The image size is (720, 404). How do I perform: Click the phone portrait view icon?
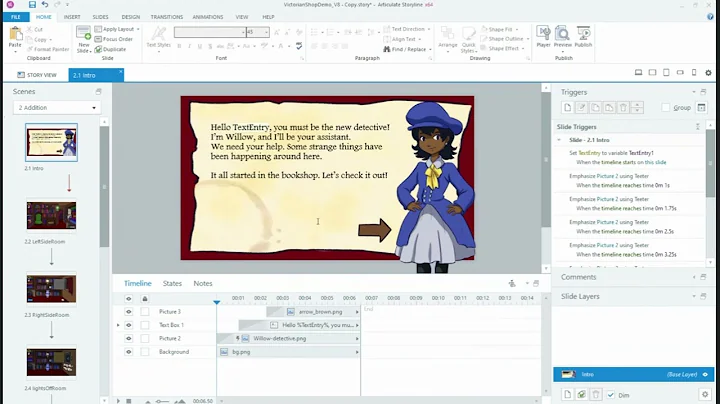pos(694,73)
